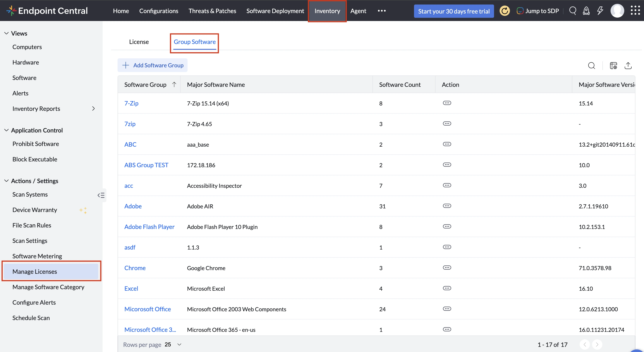Open action menu for 7-Zip row
This screenshot has height=352, width=644.
point(447,103)
